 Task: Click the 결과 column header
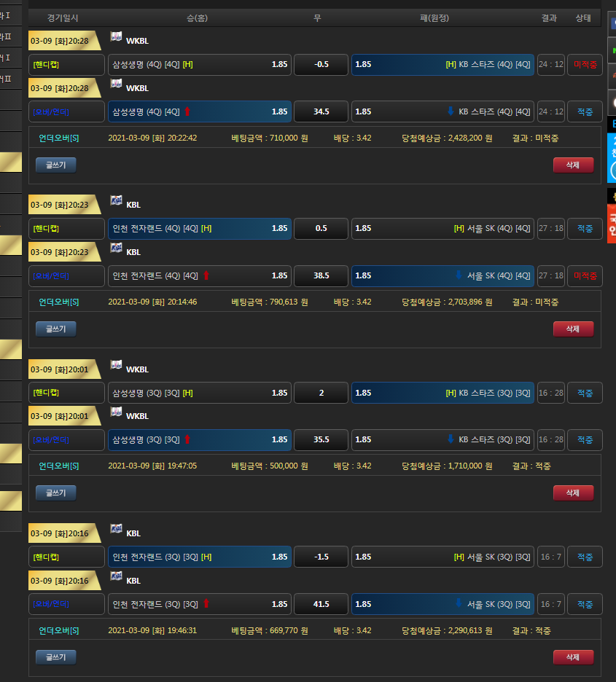click(x=549, y=17)
